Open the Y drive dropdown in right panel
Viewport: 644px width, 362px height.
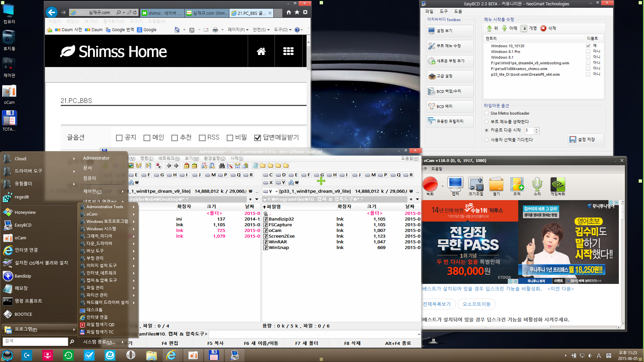tap(276, 192)
